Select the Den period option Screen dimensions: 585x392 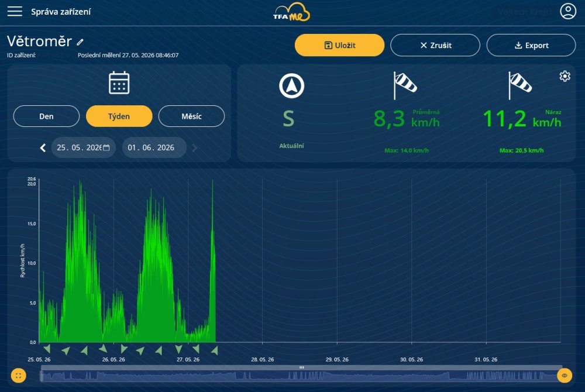pos(46,116)
